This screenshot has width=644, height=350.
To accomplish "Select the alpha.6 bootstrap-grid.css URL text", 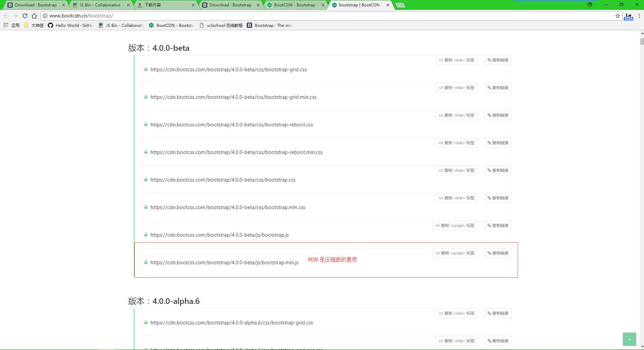I will (232, 323).
